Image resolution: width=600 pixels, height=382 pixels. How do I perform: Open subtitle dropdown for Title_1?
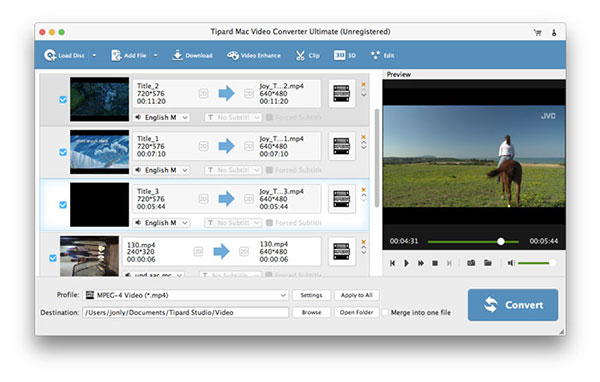coord(233,170)
